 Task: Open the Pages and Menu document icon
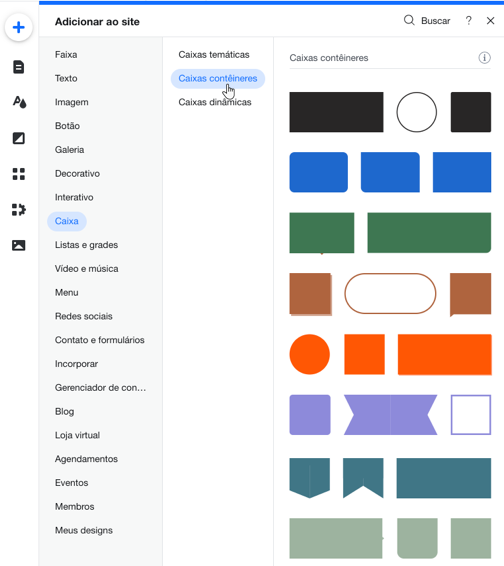(18, 67)
